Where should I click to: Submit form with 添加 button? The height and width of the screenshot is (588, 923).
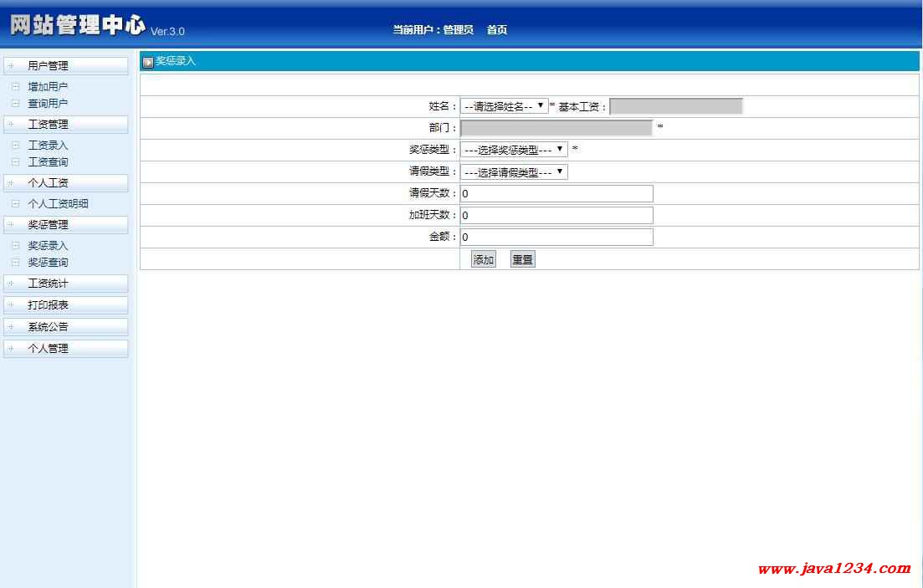484,259
